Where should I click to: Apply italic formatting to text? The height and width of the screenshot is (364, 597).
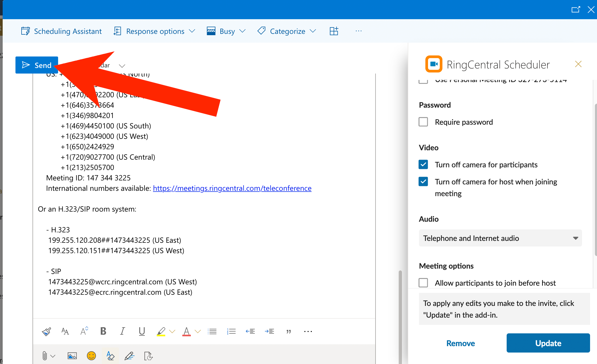coord(122,331)
